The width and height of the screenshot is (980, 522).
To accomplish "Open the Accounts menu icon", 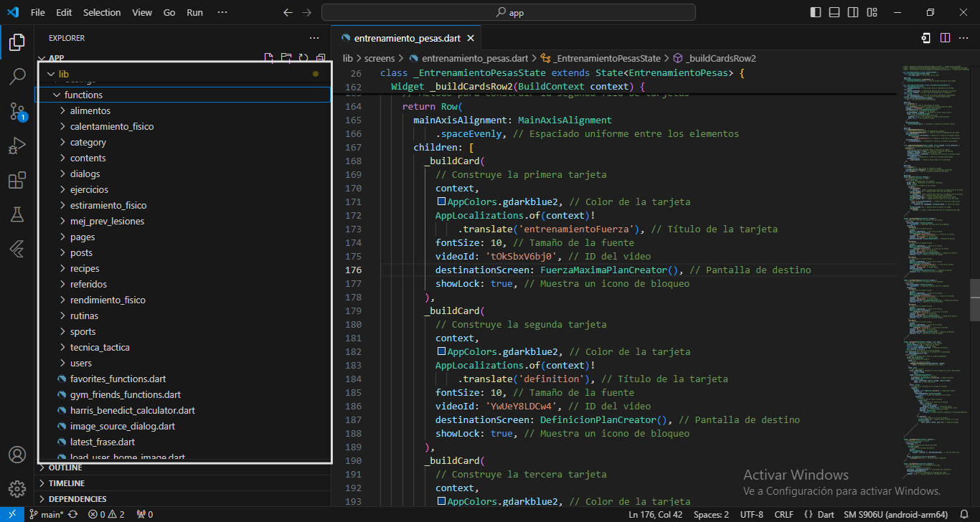I will (17, 455).
